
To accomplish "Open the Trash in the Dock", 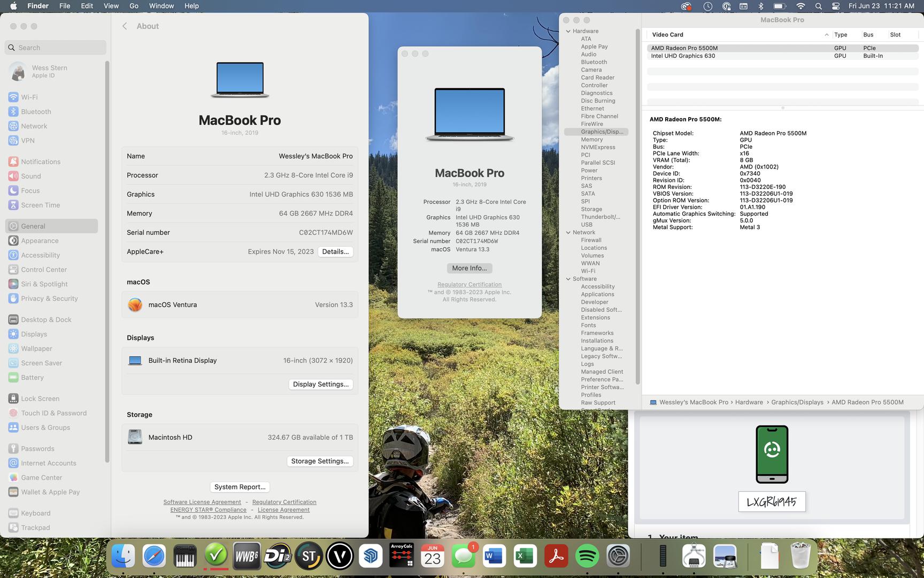I will coord(800,556).
